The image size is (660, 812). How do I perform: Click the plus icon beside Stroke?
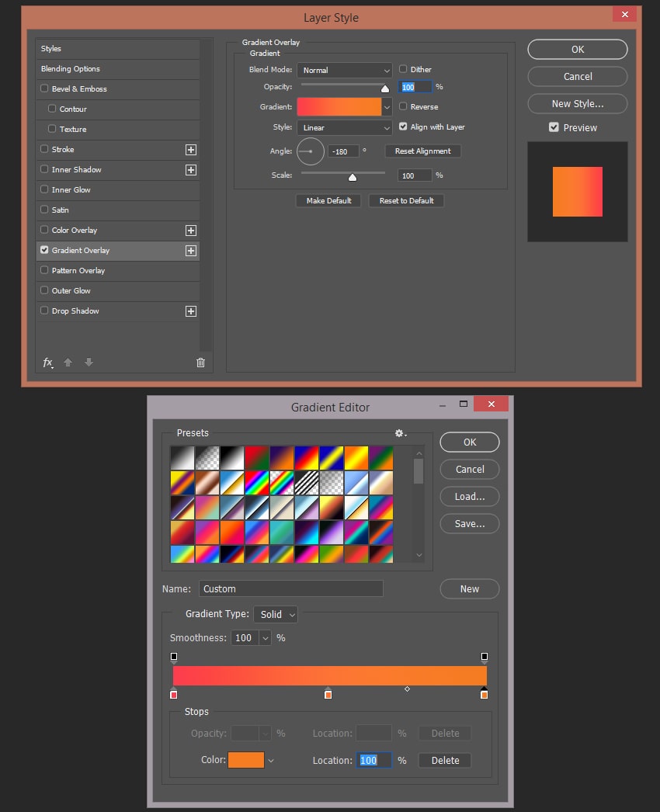click(x=191, y=150)
